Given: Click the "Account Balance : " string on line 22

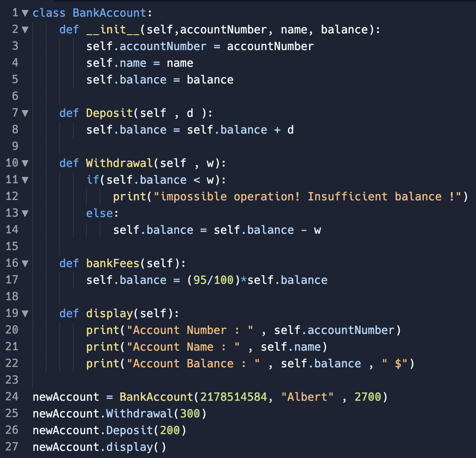Looking at the screenshot, I should tap(193, 363).
